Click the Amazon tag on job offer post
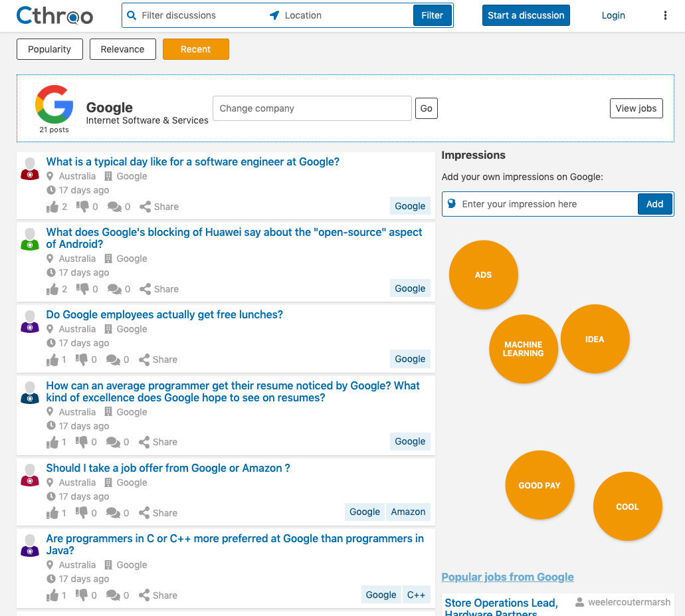This screenshot has width=685, height=616. (x=408, y=512)
